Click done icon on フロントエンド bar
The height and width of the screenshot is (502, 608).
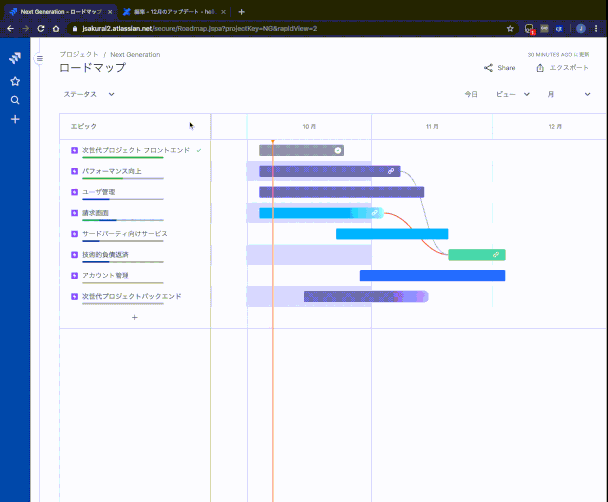pyautogui.click(x=338, y=150)
